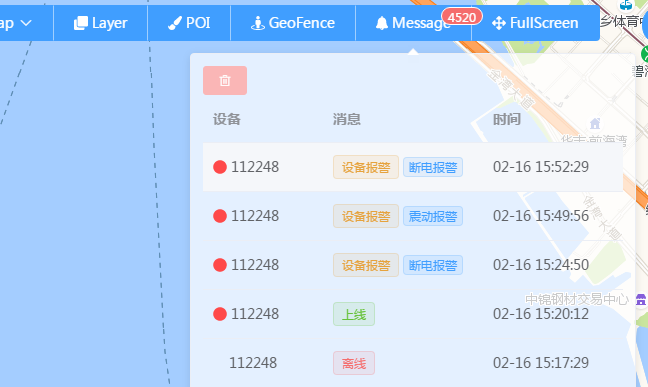Click the time 02-16 15:52:29

pos(541,167)
